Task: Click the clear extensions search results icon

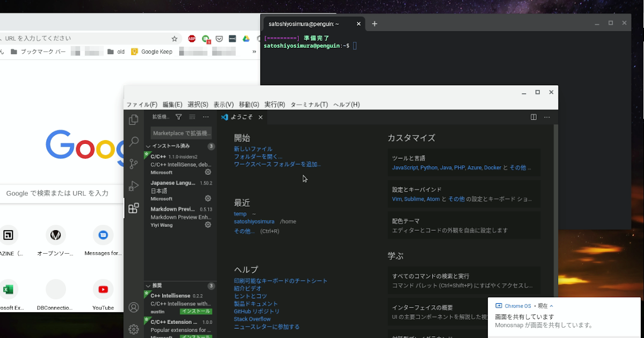Action: (x=192, y=117)
